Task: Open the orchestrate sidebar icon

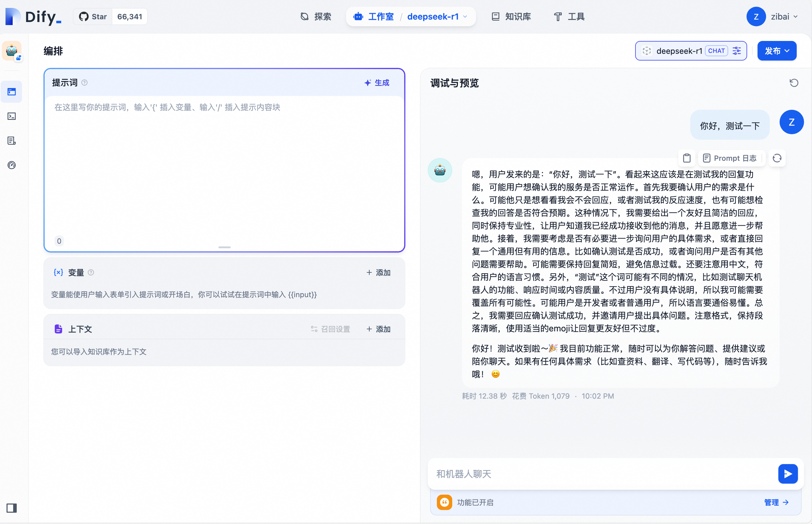Action: tap(12, 91)
